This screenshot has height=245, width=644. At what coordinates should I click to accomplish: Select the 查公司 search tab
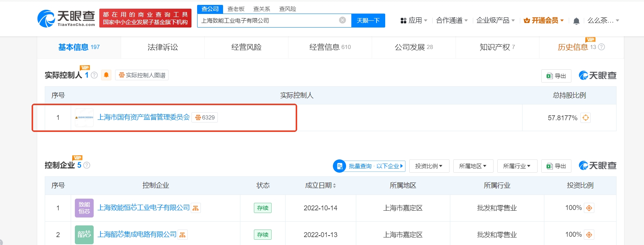[210, 9]
